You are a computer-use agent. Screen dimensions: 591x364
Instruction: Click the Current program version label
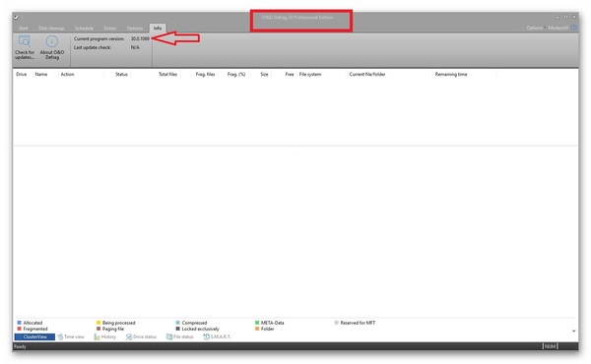[98, 38]
